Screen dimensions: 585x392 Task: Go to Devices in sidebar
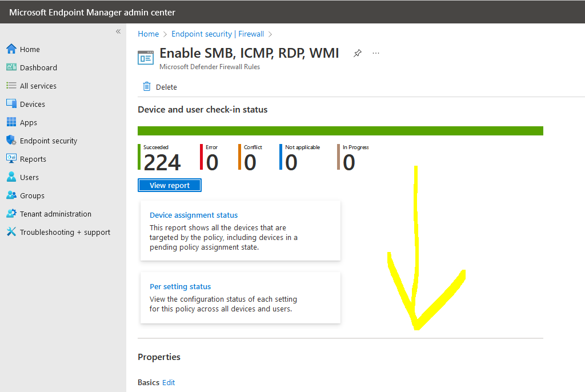point(33,104)
